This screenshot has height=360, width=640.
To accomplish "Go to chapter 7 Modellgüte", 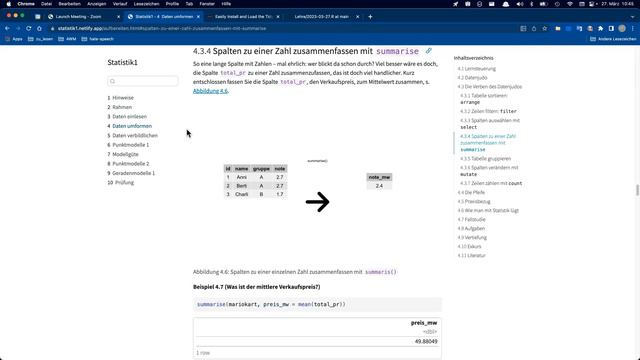I will tap(123, 154).
